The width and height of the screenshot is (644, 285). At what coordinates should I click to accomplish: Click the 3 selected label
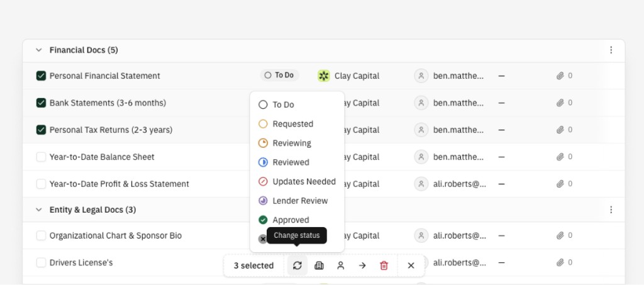253,265
